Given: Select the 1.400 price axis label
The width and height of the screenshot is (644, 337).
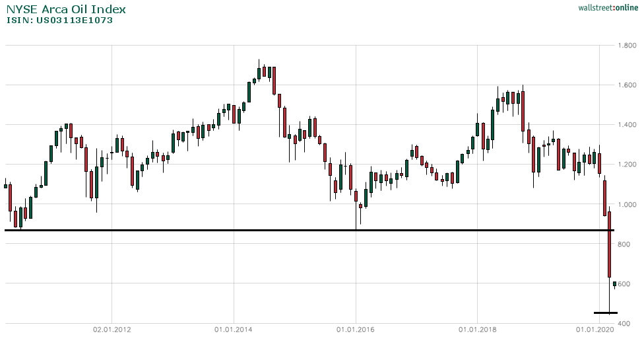Looking at the screenshot, I should (x=627, y=125).
